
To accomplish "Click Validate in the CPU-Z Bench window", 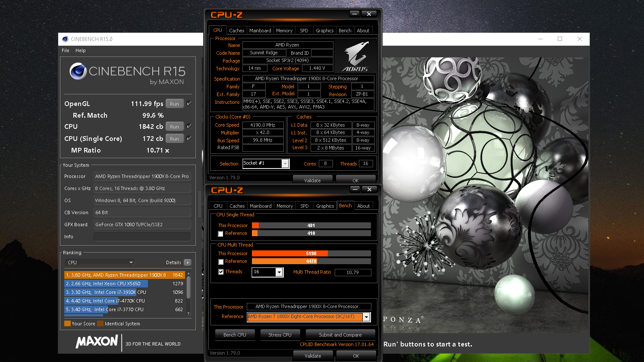I will coord(313,356).
